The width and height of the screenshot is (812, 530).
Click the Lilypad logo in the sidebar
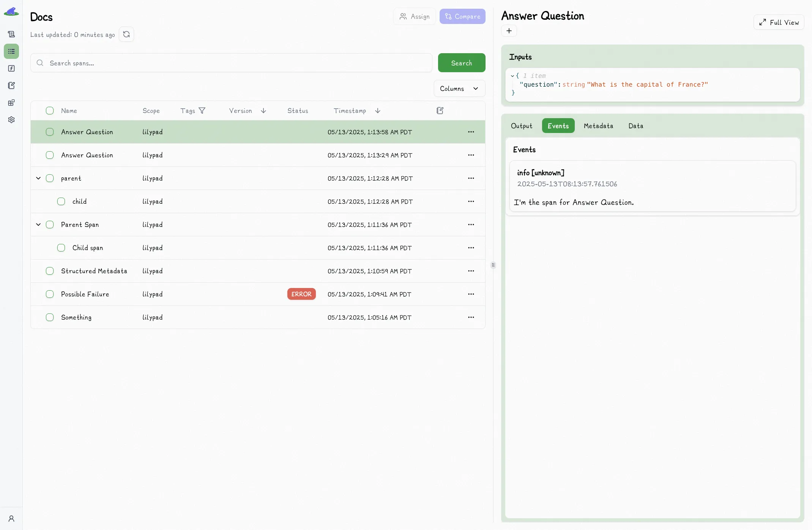11,11
